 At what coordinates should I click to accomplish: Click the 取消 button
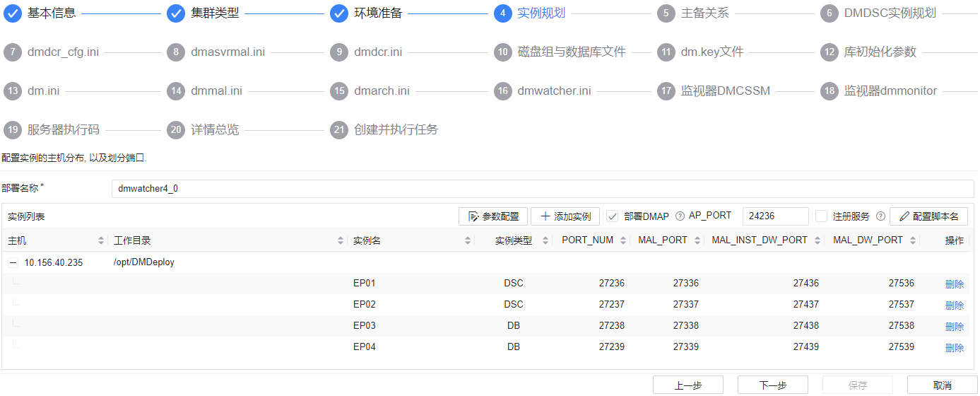click(x=943, y=385)
